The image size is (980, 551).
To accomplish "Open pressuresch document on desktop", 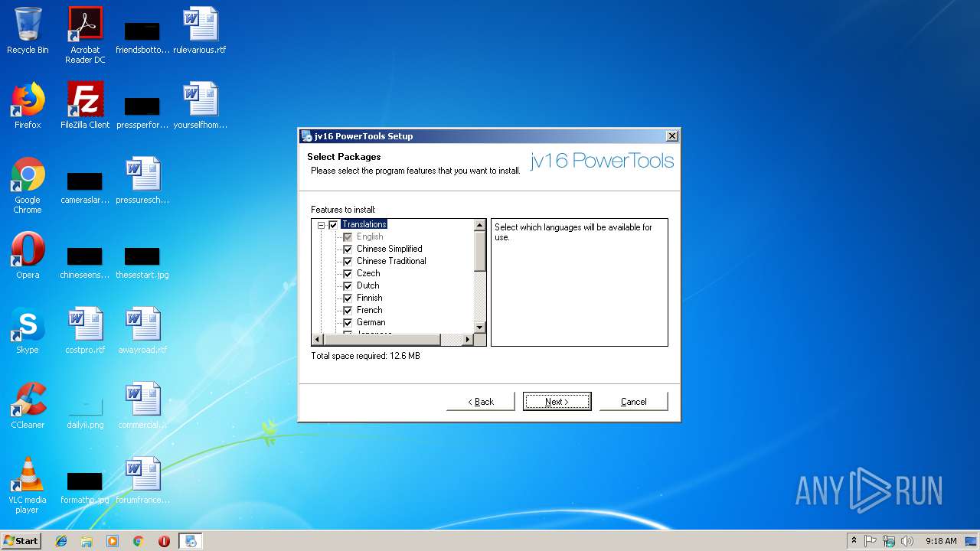I will coord(142,181).
